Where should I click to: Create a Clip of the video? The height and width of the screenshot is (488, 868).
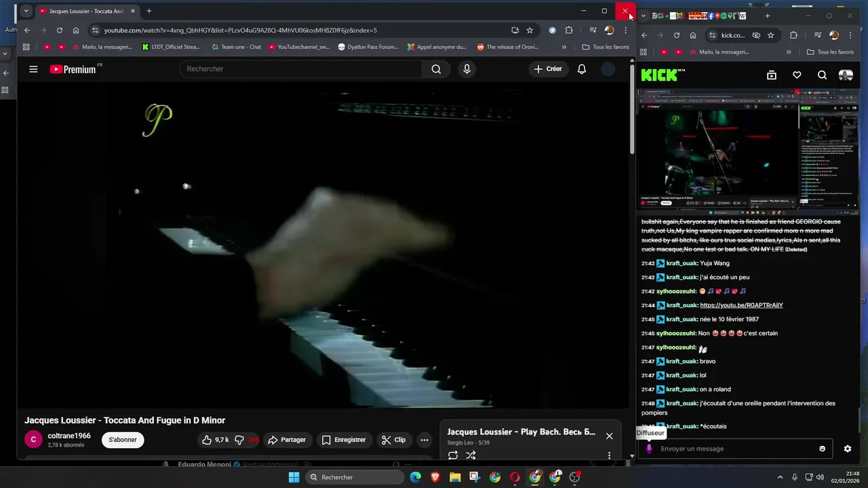393,440
